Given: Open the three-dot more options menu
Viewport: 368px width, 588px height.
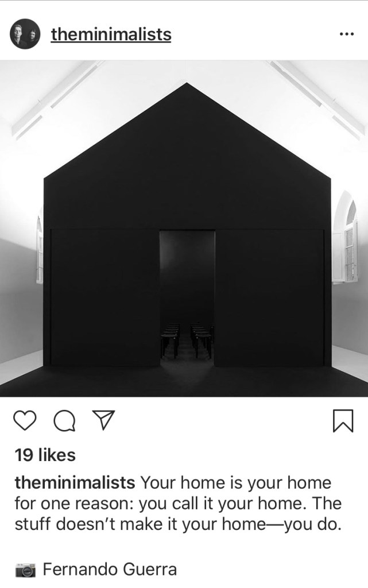Looking at the screenshot, I should point(346,34).
